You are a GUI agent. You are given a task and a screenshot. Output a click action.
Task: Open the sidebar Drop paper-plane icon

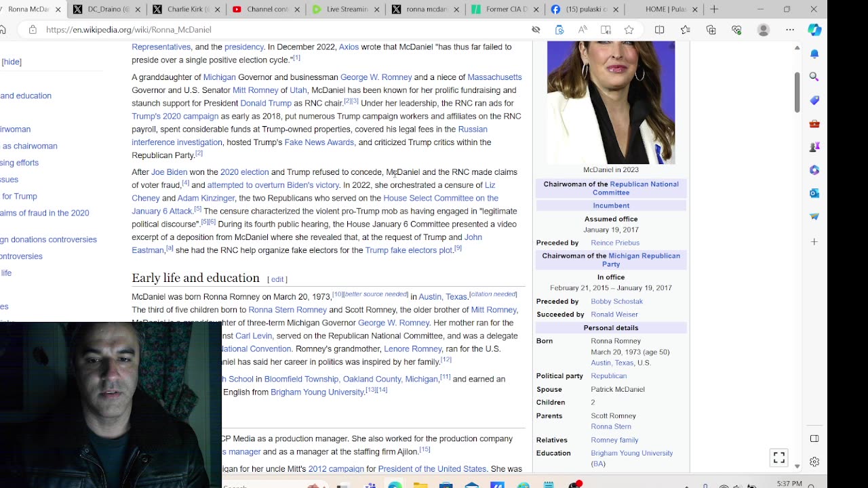(814, 217)
